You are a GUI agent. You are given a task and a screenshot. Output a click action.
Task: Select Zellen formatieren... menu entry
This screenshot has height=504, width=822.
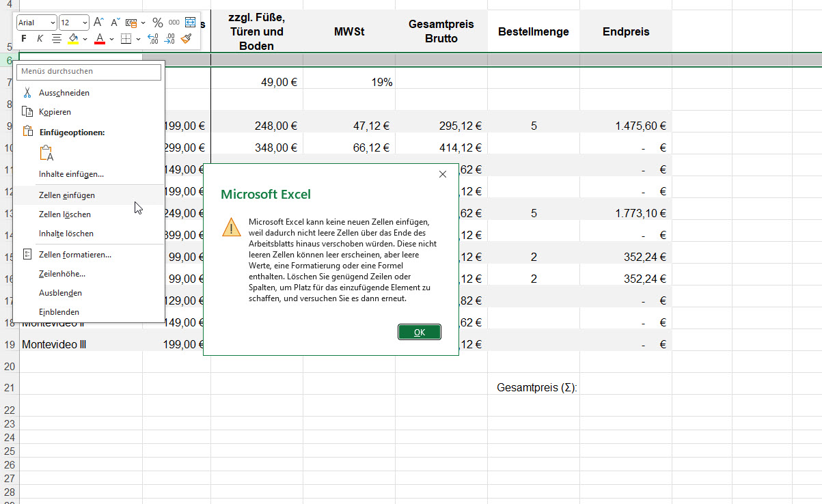click(x=74, y=255)
